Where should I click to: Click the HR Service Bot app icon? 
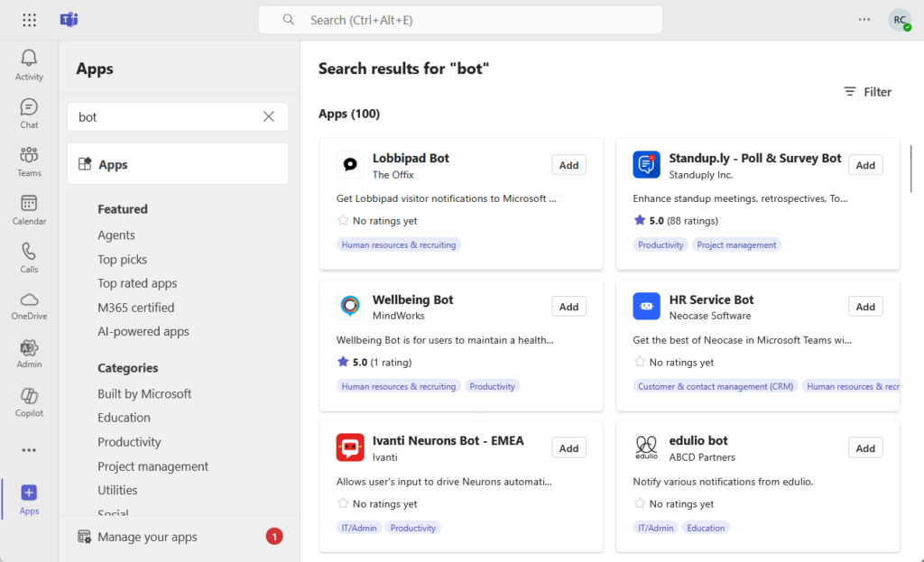(646, 306)
